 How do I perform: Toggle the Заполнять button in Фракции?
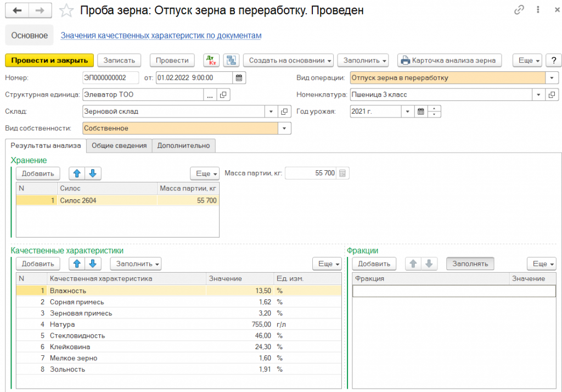click(x=470, y=264)
